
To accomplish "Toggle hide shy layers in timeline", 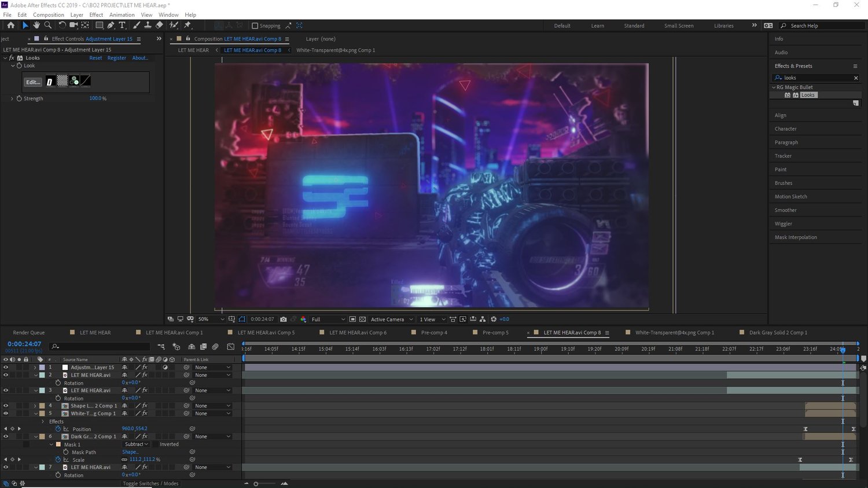I will 192,347.
